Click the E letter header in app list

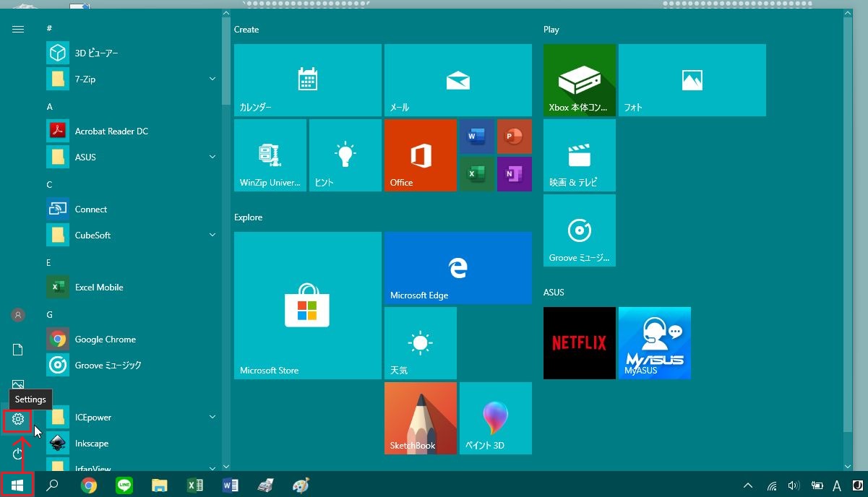[x=49, y=263]
